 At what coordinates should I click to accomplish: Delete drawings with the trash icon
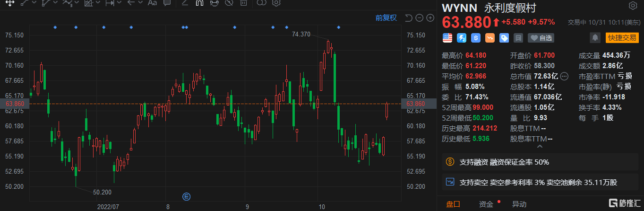tap(243, 3)
